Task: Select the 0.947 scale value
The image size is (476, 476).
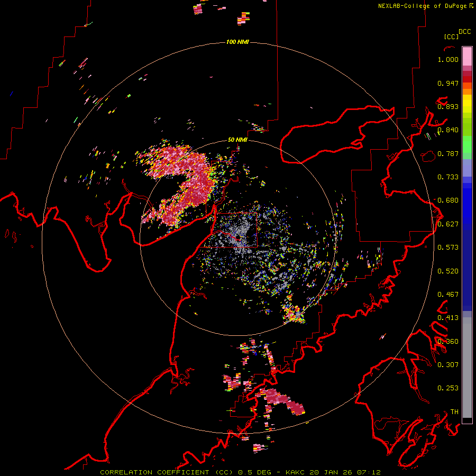Action: click(448, 83)
